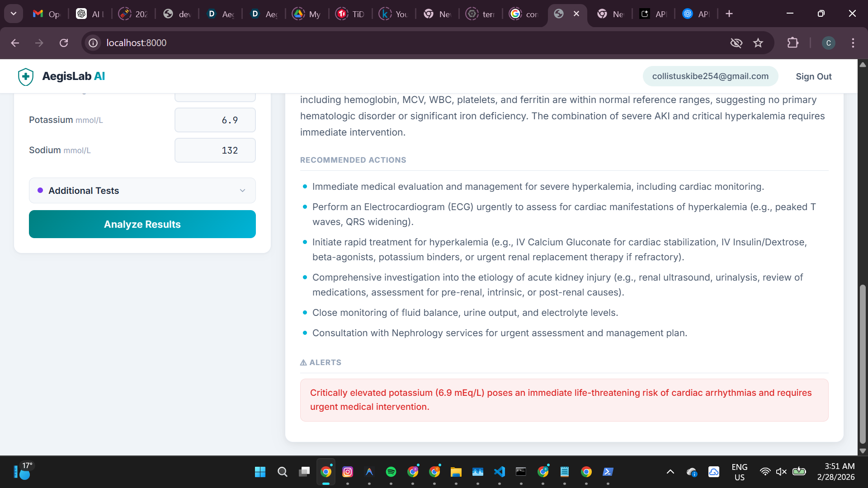Image resolution: width=868 pixels, height=488 pixels.
Task: Toggle the muted volume icon in tray
Action: 781,472
